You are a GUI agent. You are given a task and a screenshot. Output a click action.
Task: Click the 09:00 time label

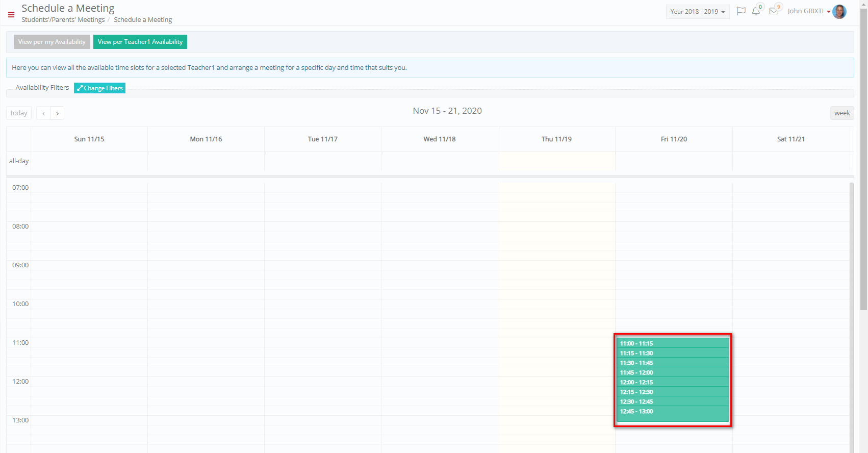coord(20,265)
